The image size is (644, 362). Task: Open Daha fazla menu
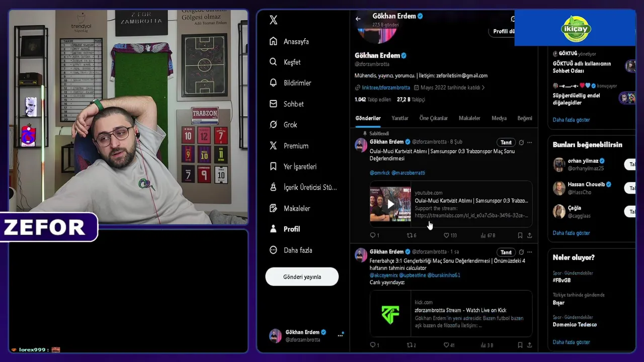291,250
